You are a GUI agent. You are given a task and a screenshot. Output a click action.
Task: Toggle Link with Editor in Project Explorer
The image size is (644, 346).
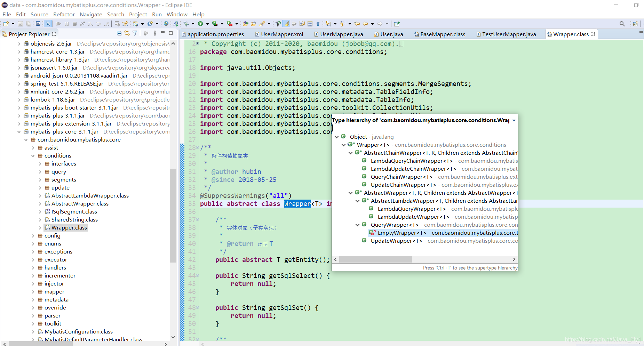tap(127, 33)
